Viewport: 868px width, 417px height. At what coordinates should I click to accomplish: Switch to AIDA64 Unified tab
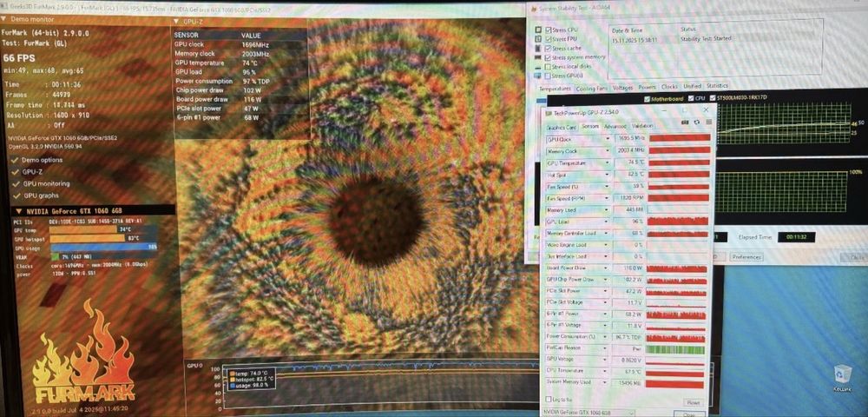click(692, 86)
